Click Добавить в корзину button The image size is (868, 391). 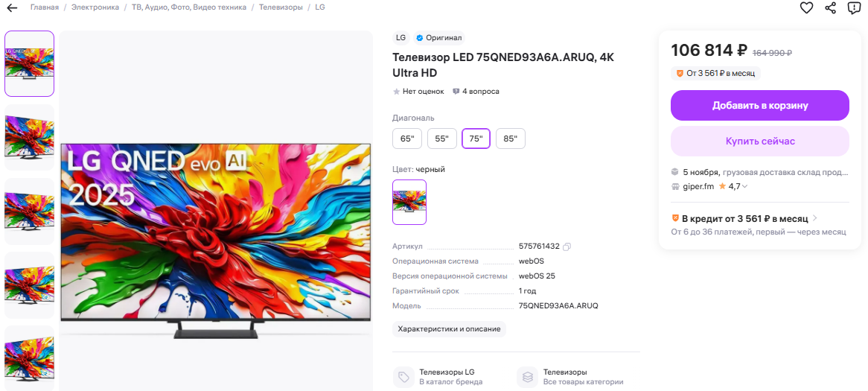(x=760, y=105)
